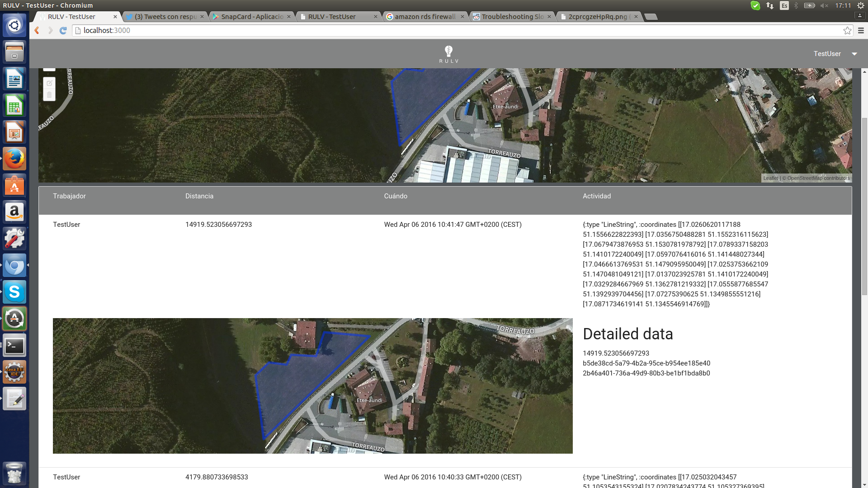The width and height of the screenshot is (868, 488).
Task: Switch to the SnapCard - Aplicacio tab
Action: [252, 17]
